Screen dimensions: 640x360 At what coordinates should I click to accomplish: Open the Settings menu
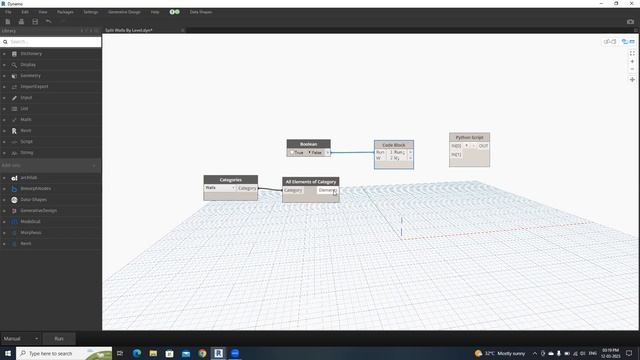(x=91, y=12)
